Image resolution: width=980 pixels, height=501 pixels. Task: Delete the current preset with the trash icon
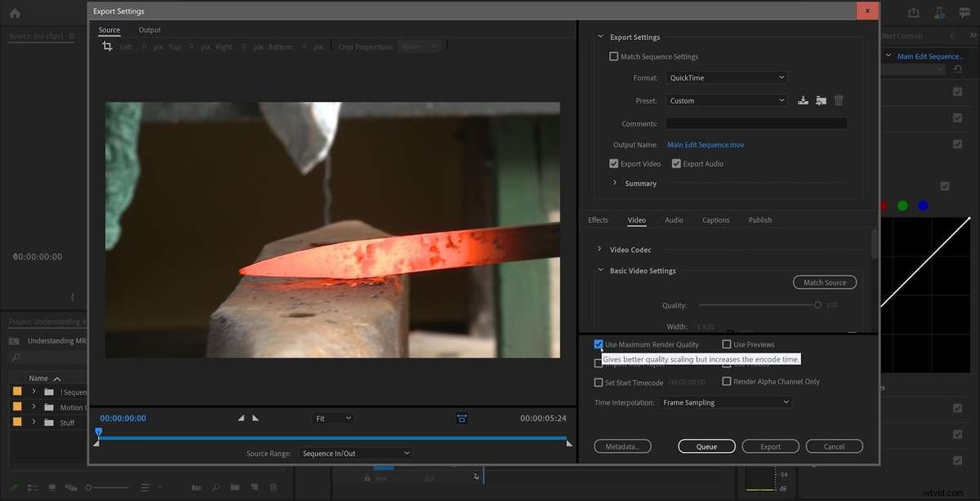tap(839, 100)
